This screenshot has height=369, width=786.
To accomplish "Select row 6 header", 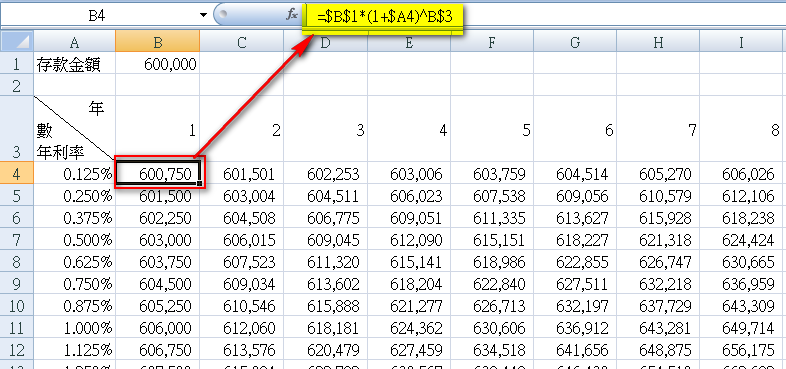I will click(17, 218).
